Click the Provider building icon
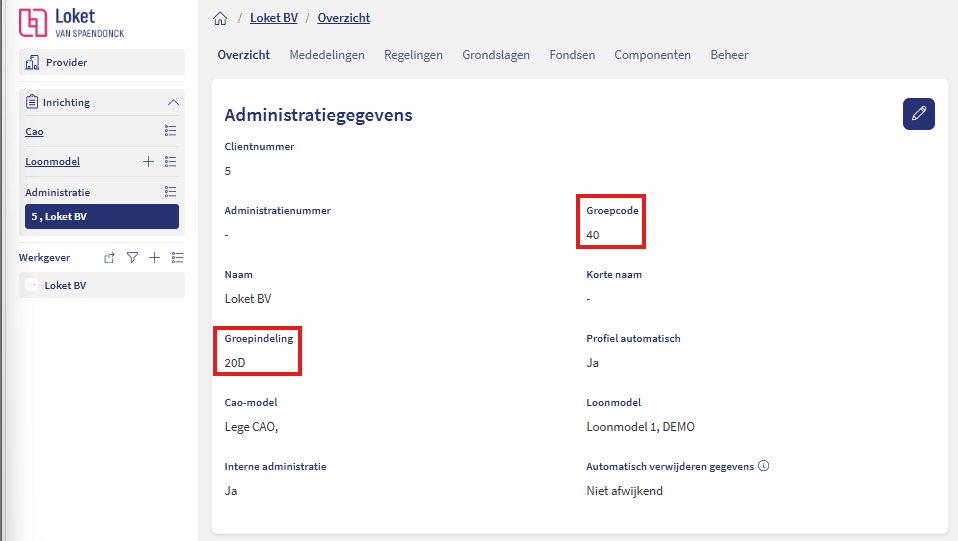The height and width of the screenshot is (541, 958). coord(32,62)
